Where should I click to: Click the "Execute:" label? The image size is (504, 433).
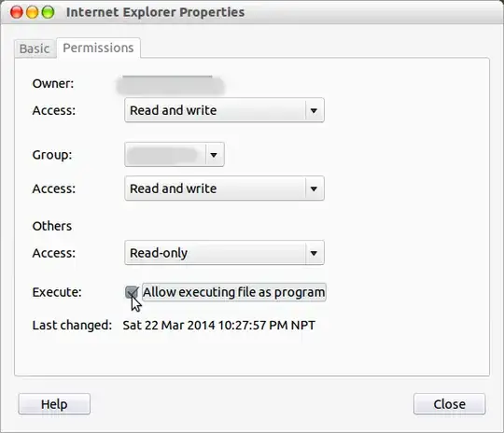coord(57,292)
